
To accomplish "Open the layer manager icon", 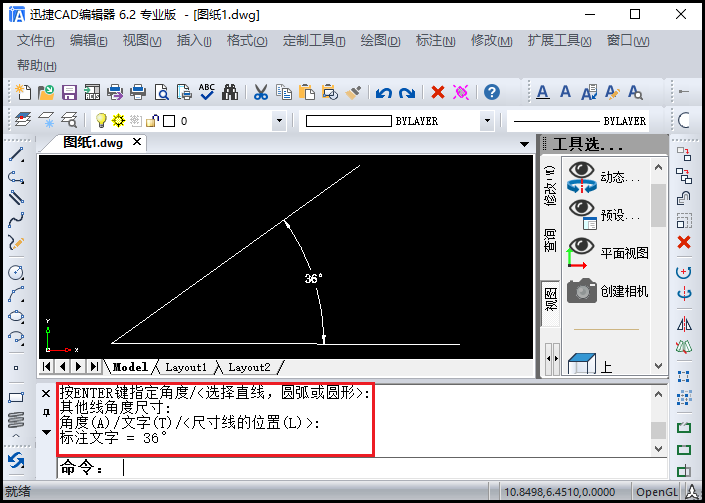I will coord(23,120).
